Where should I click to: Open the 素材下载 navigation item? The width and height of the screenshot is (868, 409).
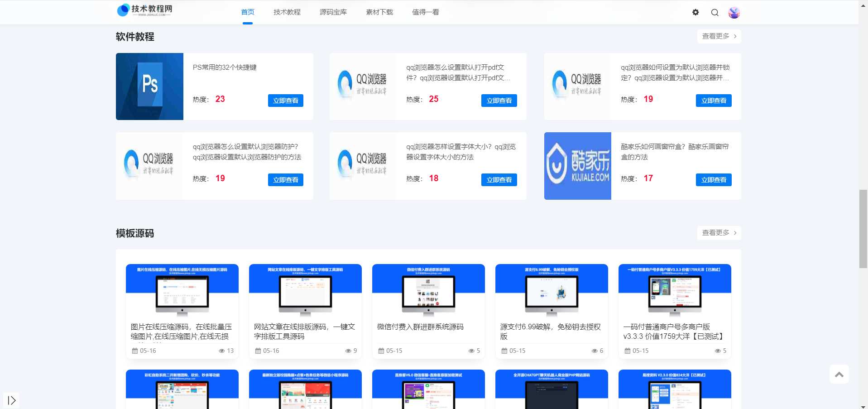click(379, 12)
